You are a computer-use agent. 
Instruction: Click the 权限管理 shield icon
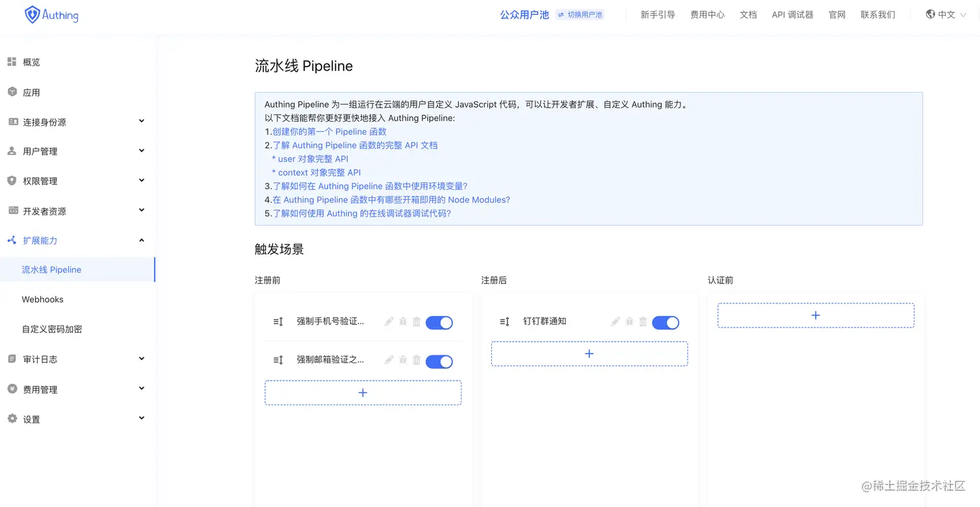tap(12, 180)
